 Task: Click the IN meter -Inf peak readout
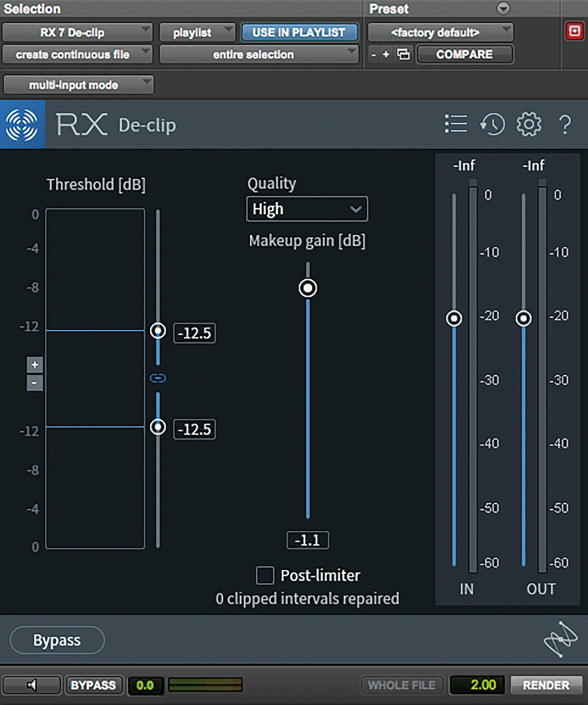click(x=464, y=166)
